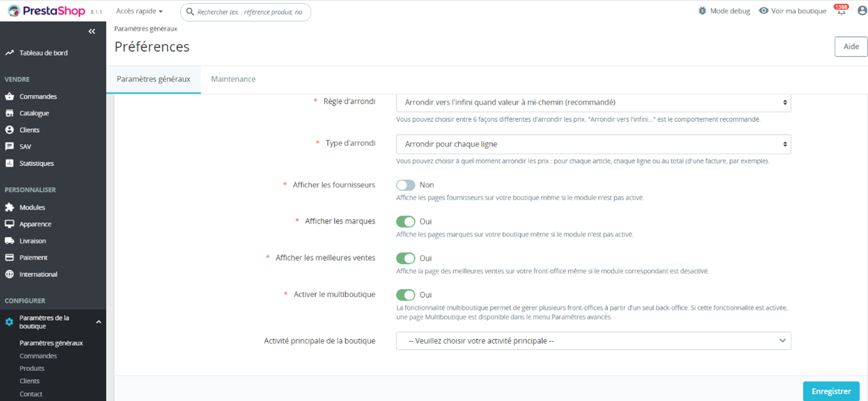This screenshot has height=401, width=868.
Task: Open the Accès rapide menu
Action: coord(139,11)
